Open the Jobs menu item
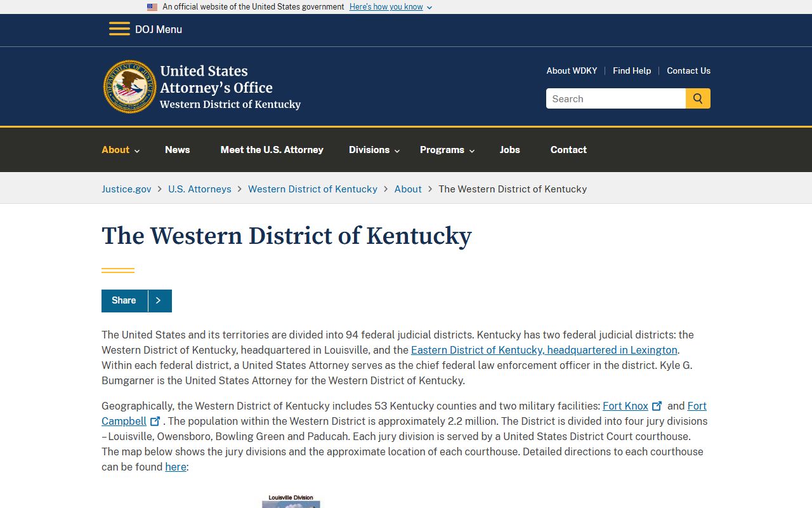The height and width of the screenshot is (508, 812). pos(510,150)
